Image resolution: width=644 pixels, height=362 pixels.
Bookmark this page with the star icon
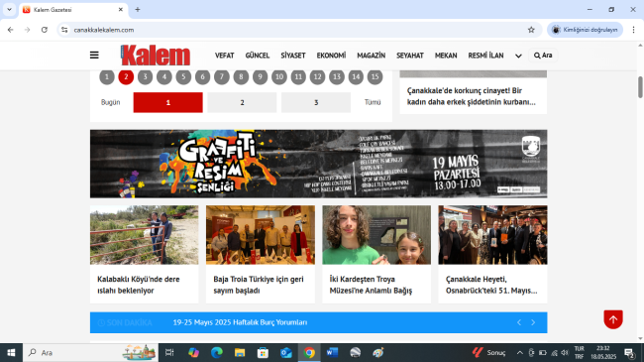(531, 30)
